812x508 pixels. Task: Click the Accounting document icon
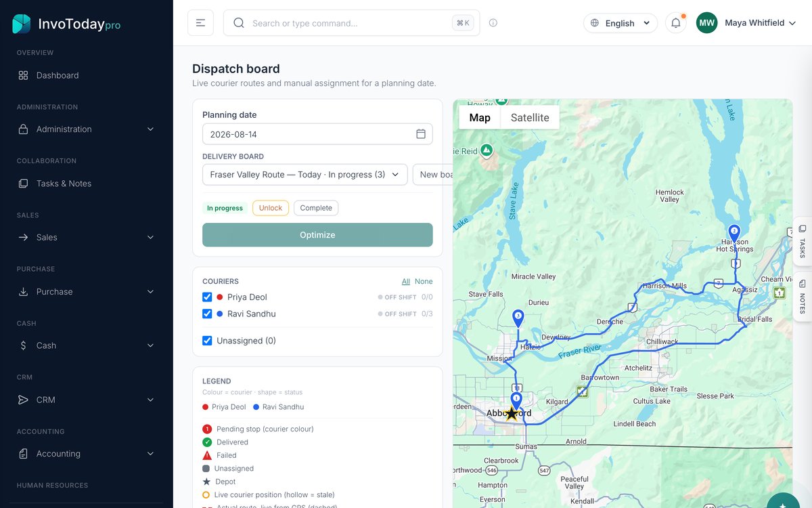point(23,454)
